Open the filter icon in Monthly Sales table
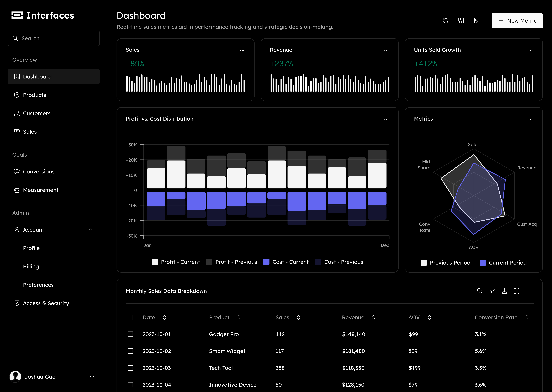Viewport: 552px width, 392px height. tap(492, 291)
